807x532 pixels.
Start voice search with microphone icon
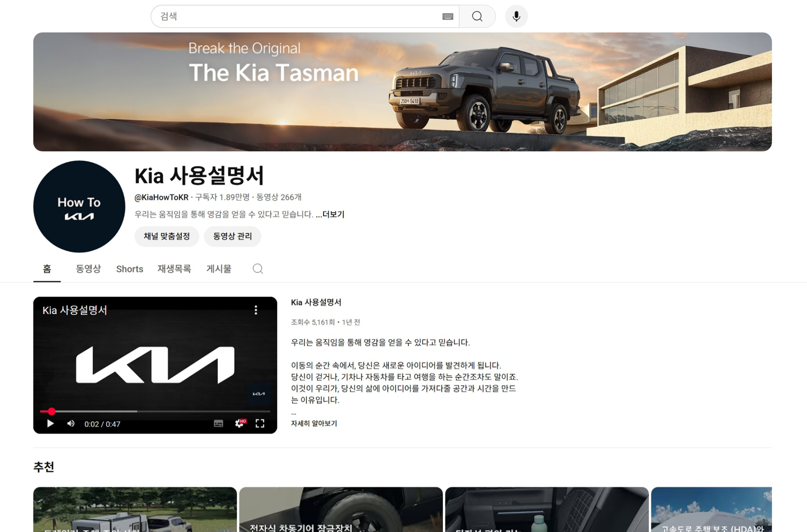coord(516,16)
